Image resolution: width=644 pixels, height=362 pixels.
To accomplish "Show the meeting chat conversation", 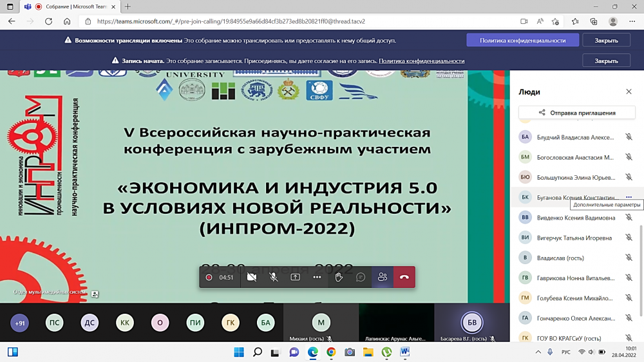I will click(x=361, y=277).
